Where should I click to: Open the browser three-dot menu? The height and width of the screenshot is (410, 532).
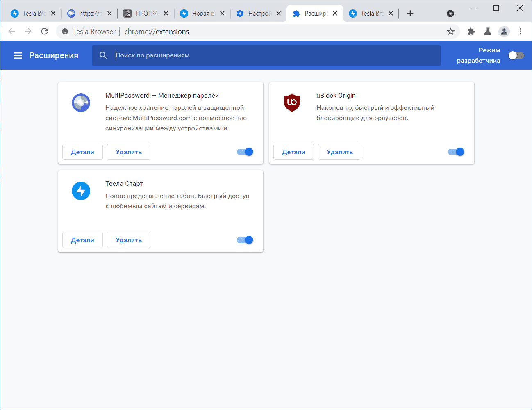520,32
